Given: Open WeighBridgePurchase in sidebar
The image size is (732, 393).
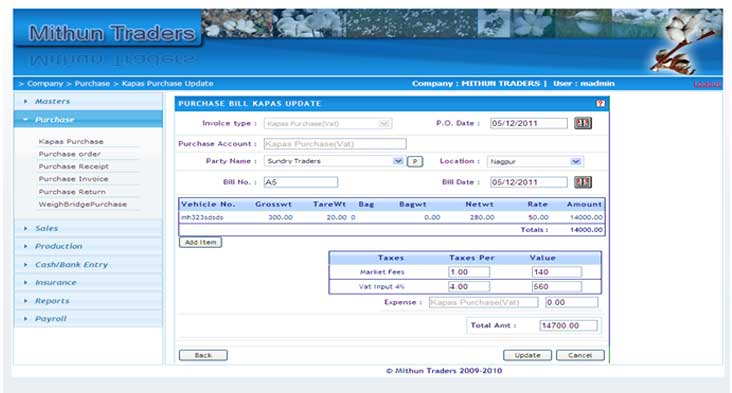Looking at the screenshot, I should (x=83, y=204).
